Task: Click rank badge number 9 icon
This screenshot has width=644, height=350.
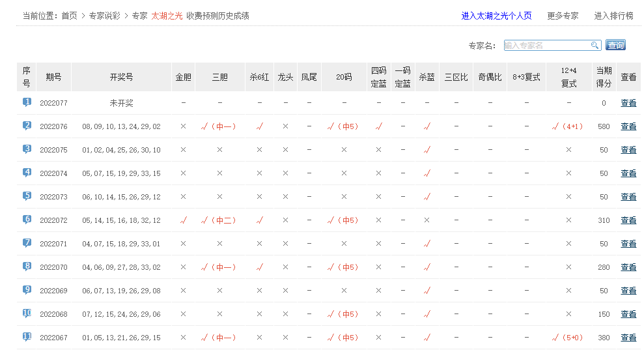Action: click(27, 290)
